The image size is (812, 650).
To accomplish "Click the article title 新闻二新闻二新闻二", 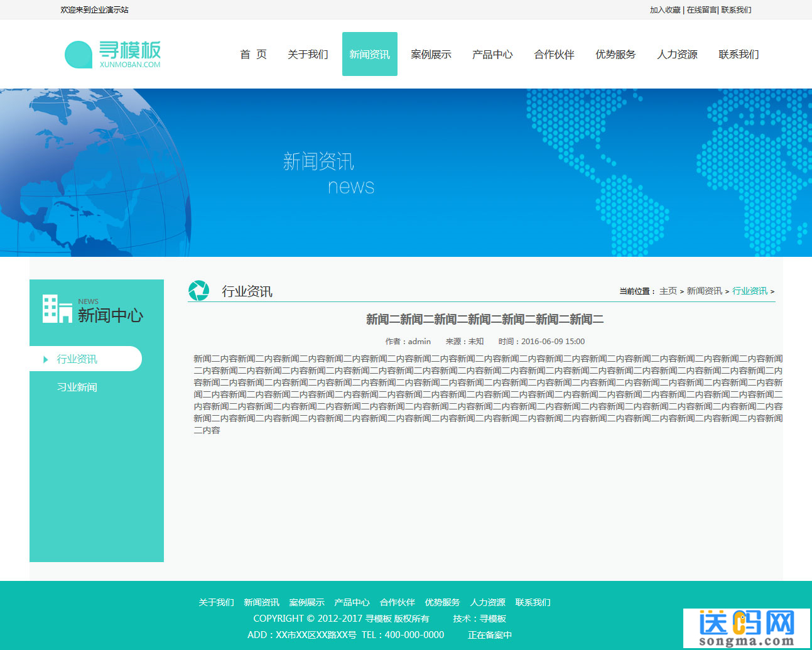I will click(485, 319).
